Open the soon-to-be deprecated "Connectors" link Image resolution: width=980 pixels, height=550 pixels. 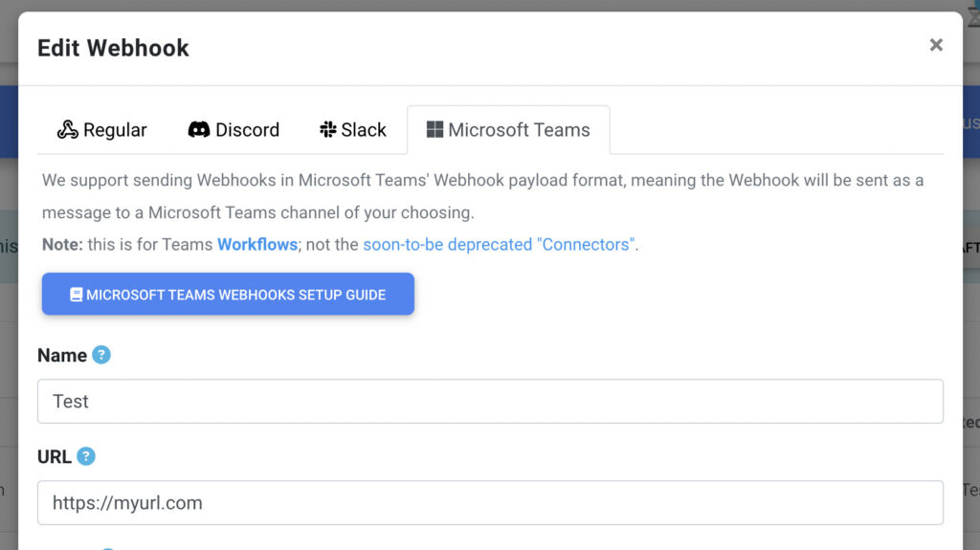[x=499, y=244]
